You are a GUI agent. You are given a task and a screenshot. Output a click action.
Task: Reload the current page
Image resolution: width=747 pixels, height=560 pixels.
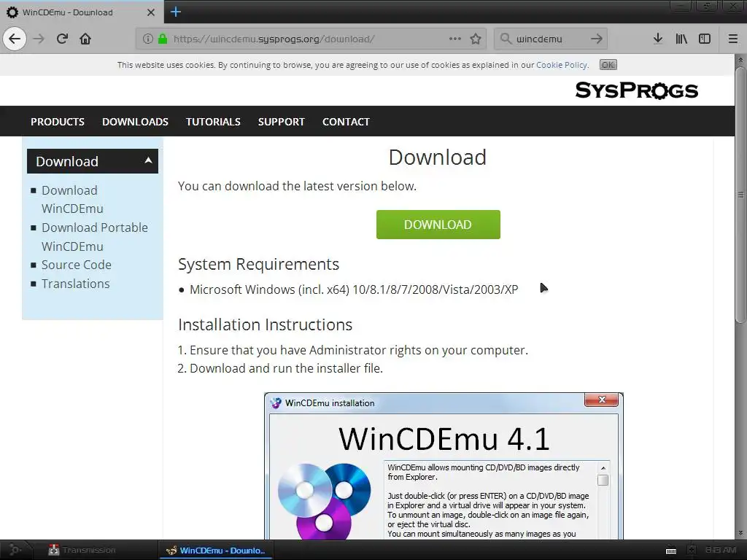pos(62,39)
